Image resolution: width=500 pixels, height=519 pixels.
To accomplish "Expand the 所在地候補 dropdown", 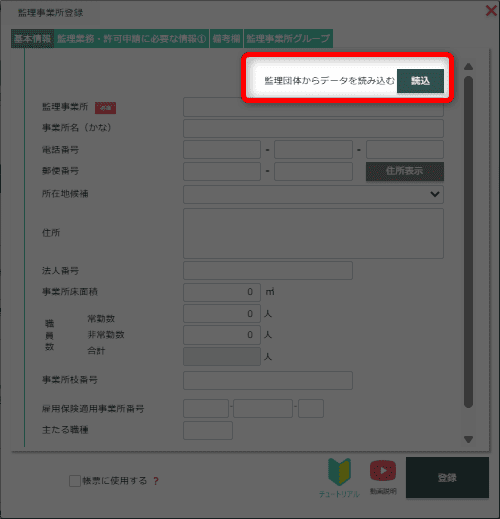I will [313, 194].
